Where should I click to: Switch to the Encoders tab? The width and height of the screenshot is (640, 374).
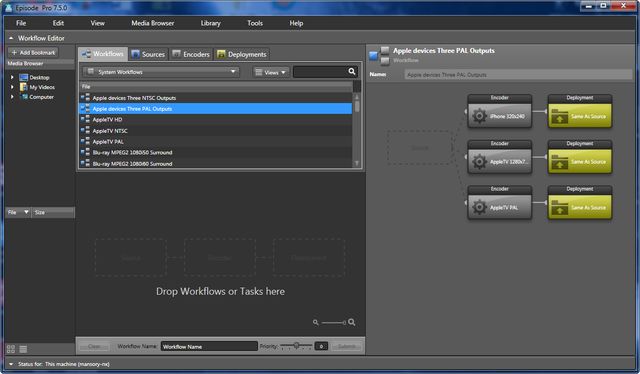[191, 54]
